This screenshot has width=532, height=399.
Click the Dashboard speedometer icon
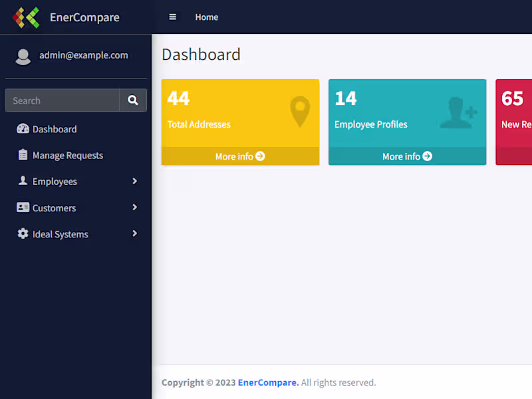pos(23,128)
